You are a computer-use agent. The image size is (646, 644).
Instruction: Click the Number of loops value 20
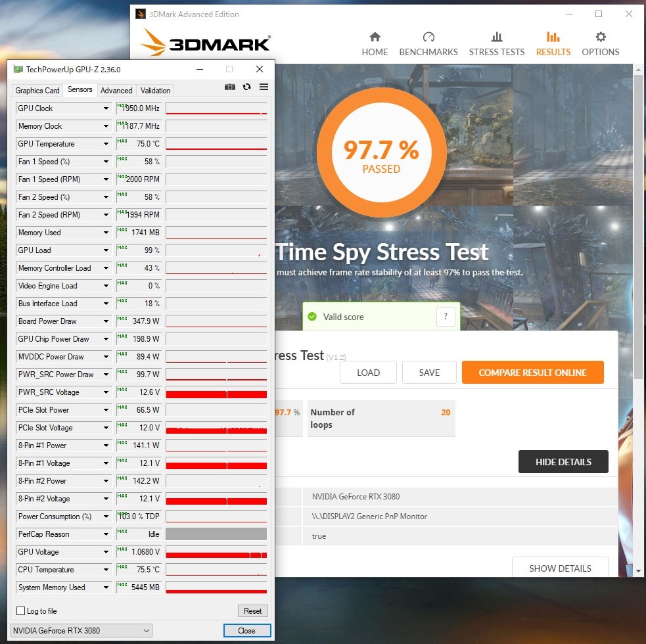(x=446, y=412)
